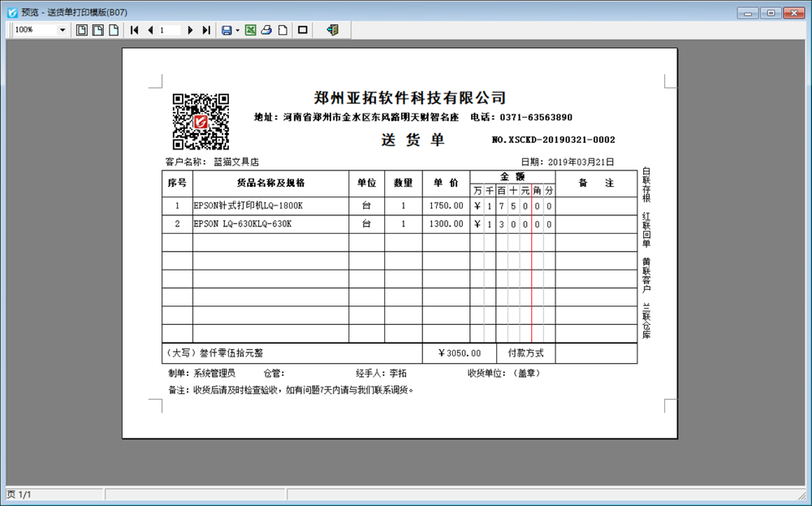Open page setup blank page icon
Image resolution: width=812 pixels, height=506 pixels.
pyautogui.click(x=283, y=30)
